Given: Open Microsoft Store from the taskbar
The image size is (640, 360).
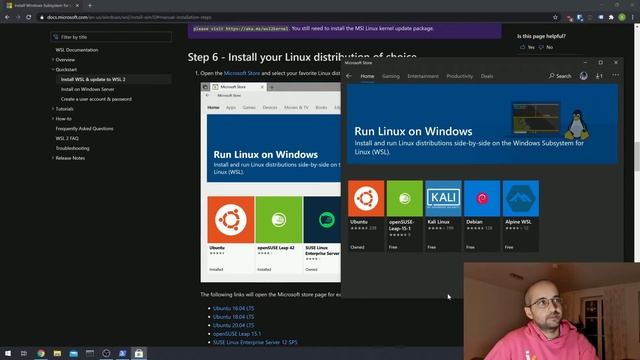Looking at the screenshot, I should coord(139,353).
